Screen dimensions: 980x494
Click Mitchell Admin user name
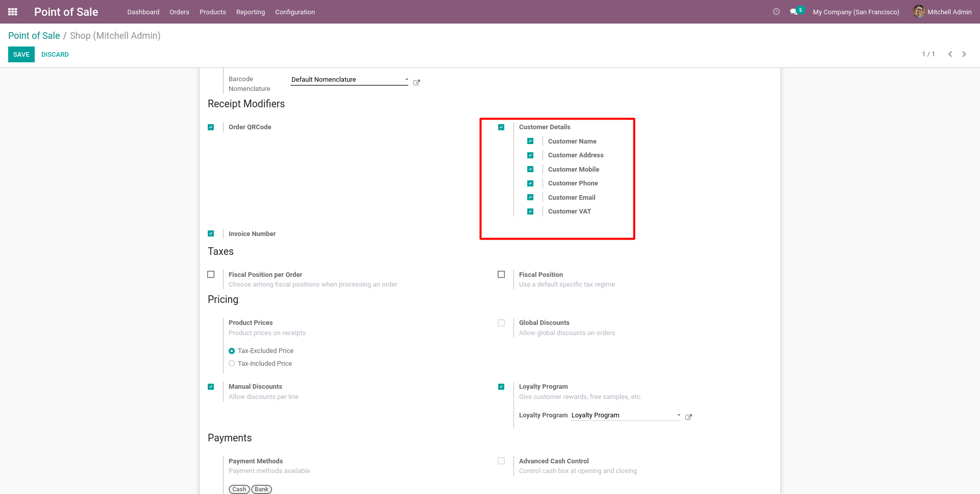[x=949, y=12]
